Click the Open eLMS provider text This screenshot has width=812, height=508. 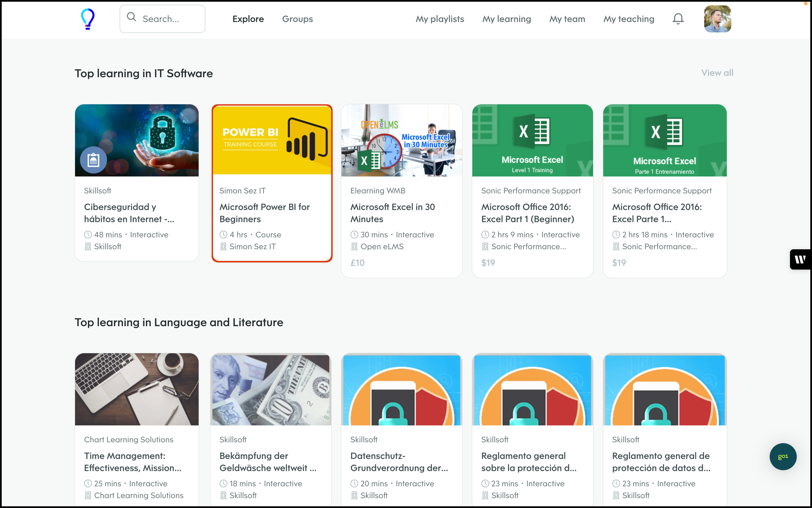[382, 247]
